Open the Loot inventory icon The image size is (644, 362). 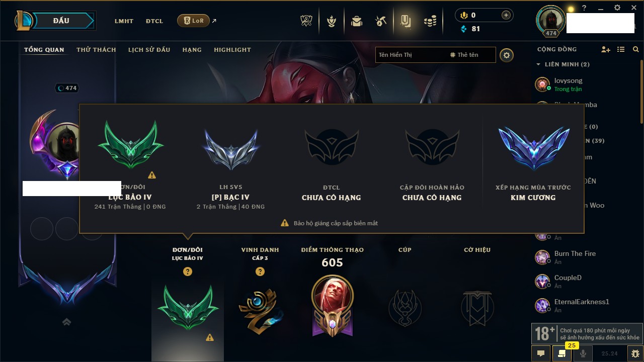pos(406,21)
